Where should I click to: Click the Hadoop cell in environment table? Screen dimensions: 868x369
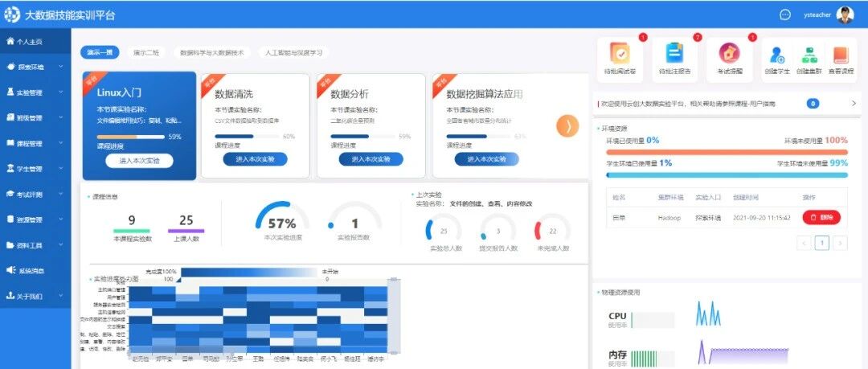(669, 218)
